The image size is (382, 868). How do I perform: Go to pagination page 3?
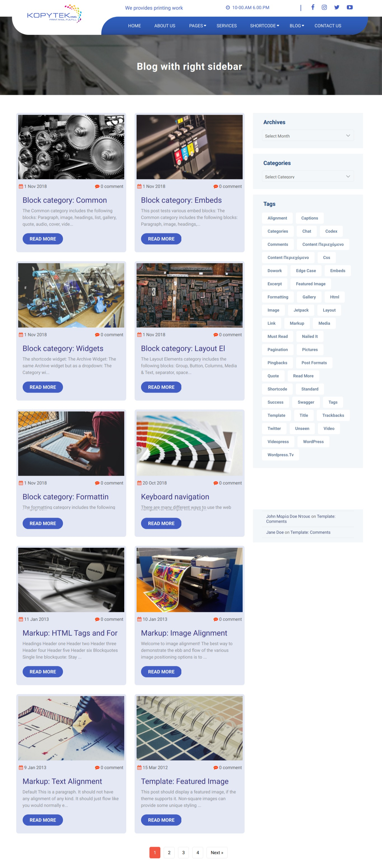[183, 852]
